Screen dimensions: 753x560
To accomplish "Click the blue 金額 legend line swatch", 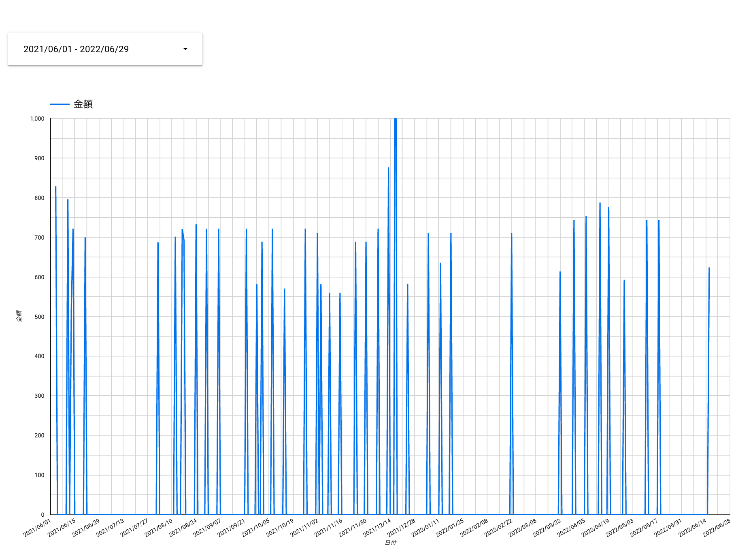I will [x=60, y=104].
